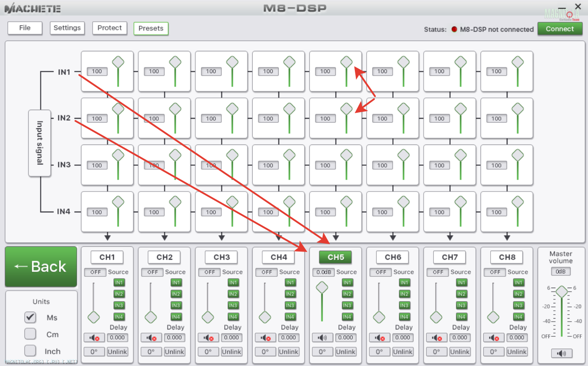This screenshot has height=366, width=588.
Task: Select the CH5 channel button
Action: [x=336, y=257]
